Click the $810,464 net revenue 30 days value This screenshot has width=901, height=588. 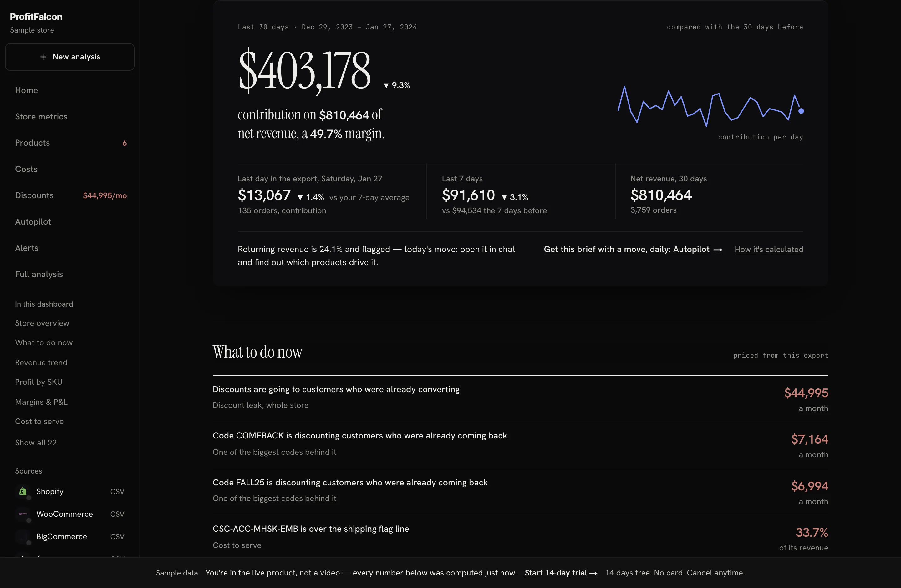coord(661,195)
